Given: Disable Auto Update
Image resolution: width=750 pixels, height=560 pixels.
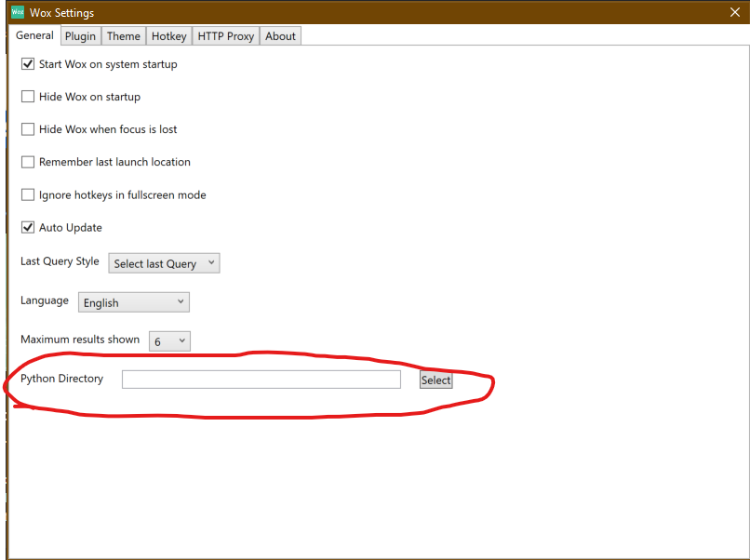Looking at the screenshot, I should tap(28, 227).
